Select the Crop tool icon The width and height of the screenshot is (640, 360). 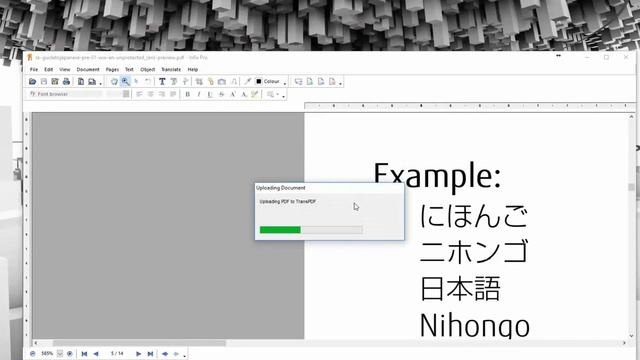(199, 82)
